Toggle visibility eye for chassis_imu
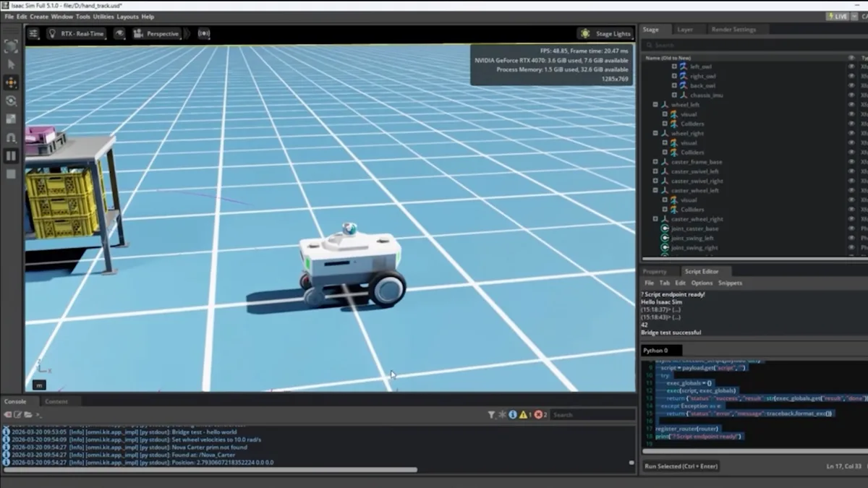 tap(851, 95)
